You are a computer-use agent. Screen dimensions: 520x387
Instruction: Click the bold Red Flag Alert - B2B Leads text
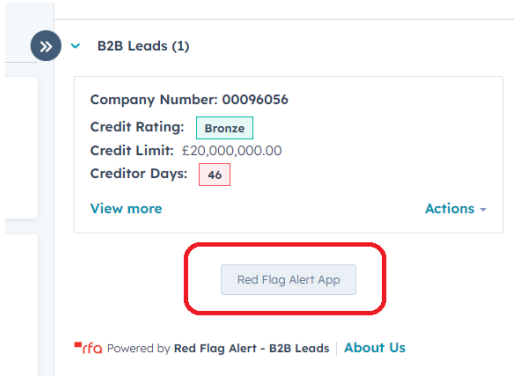click(252, 348)
